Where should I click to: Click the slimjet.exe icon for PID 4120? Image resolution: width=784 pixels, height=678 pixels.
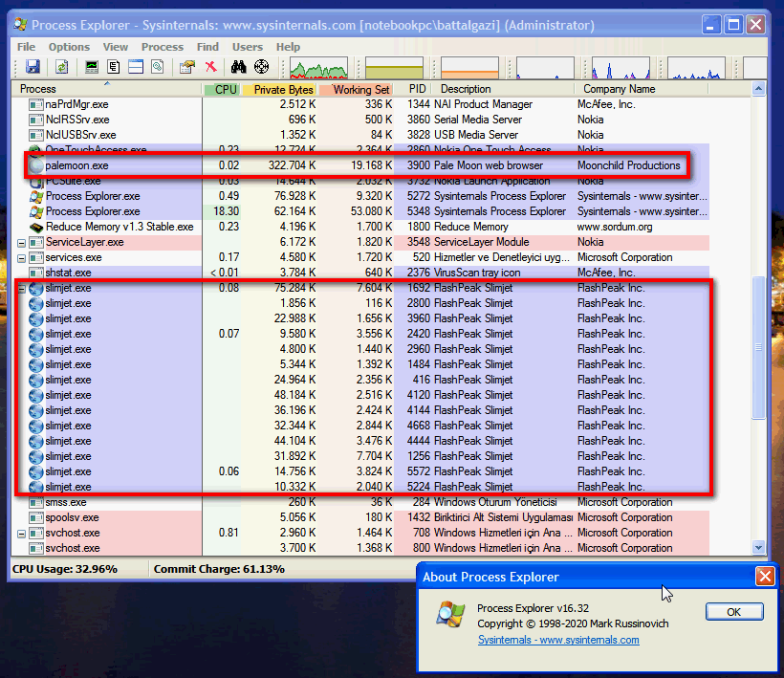(36, 396)
